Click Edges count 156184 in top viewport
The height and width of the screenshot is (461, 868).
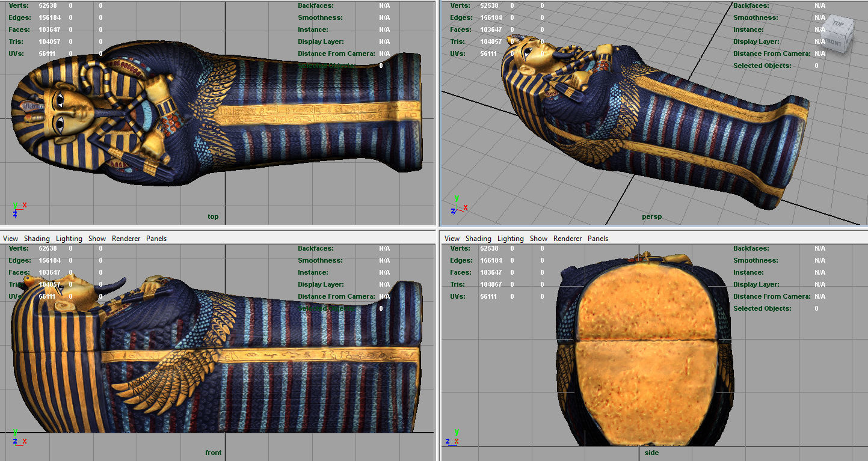tap(49, 17)
